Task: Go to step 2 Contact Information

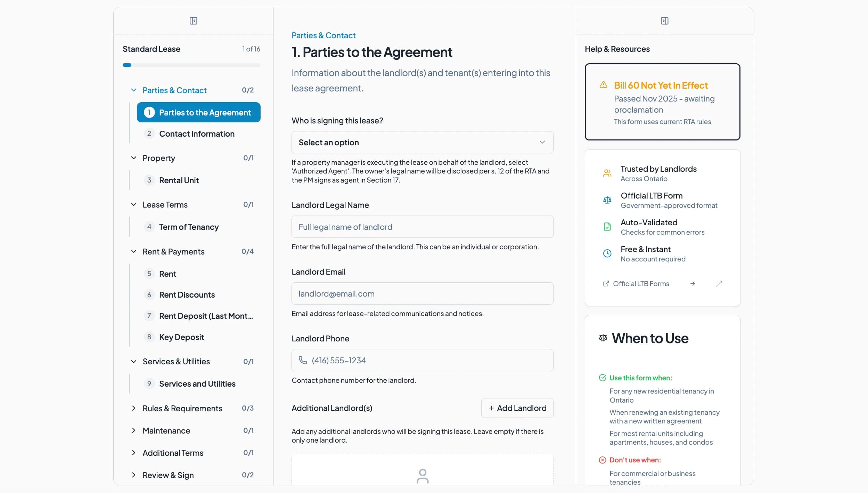Action: [198, 134]
